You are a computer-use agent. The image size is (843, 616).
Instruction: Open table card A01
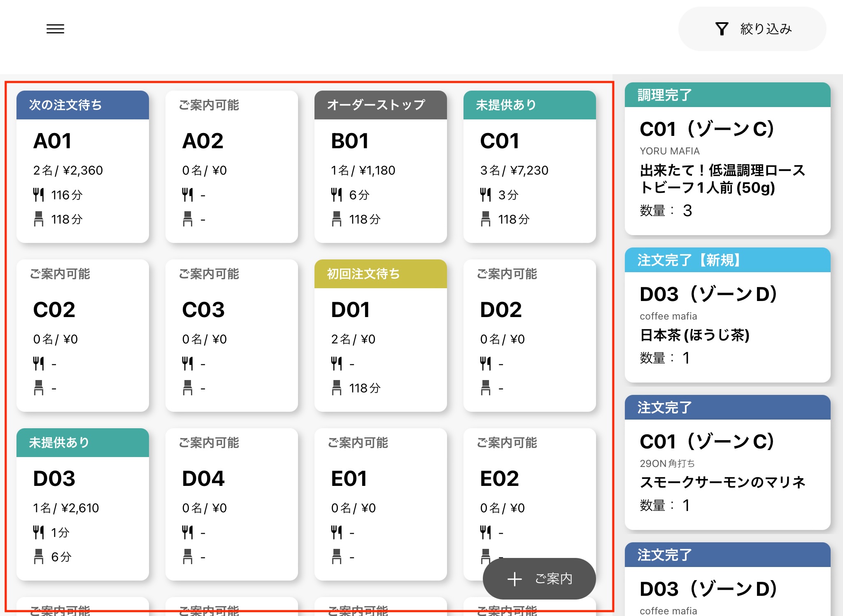[83, 167]
